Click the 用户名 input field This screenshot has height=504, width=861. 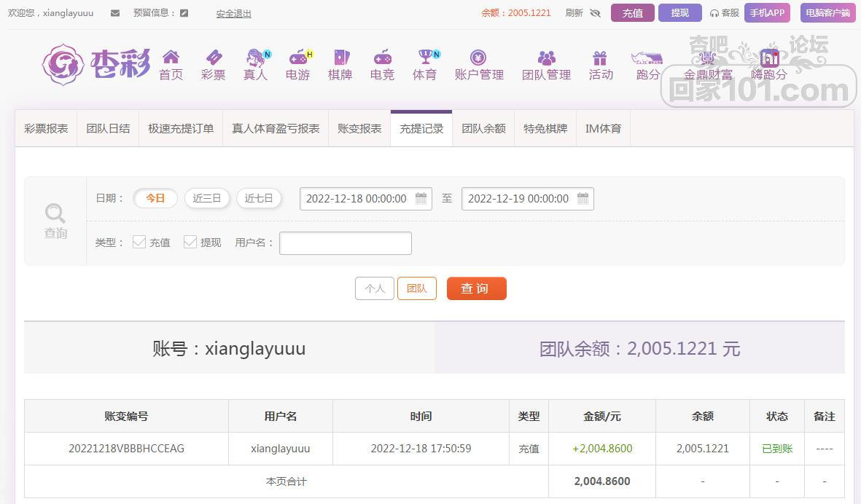pos(346,243)
